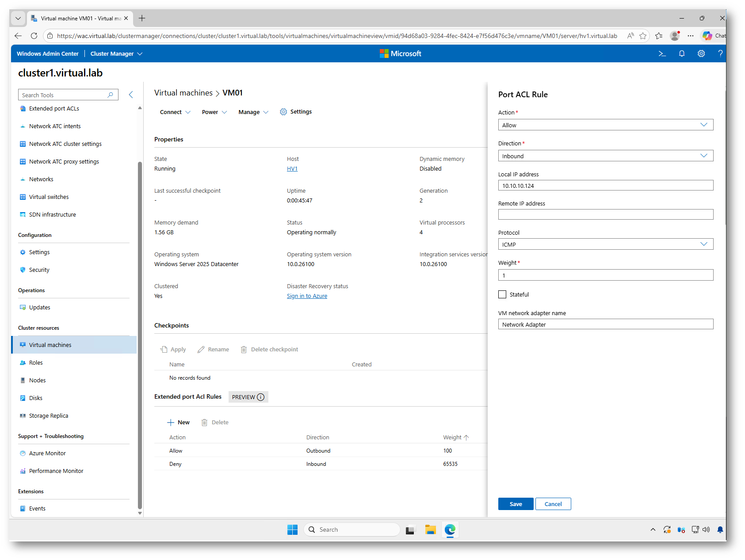Save the Port ACL rule

pyautogui.click(x=516, y=504)
